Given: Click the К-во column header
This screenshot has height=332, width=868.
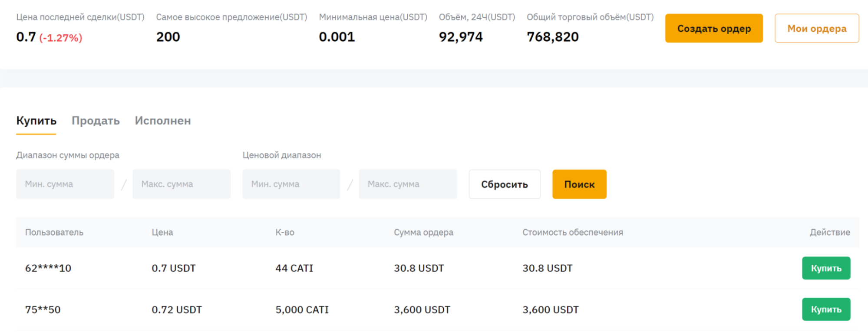Looking at the screenshot, I should tap(285, 232).
